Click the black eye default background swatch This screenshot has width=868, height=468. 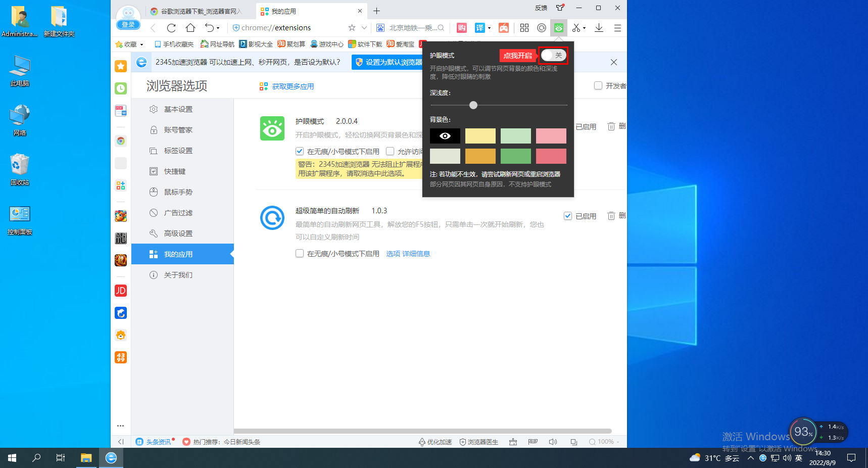click(x=445, y=136)
